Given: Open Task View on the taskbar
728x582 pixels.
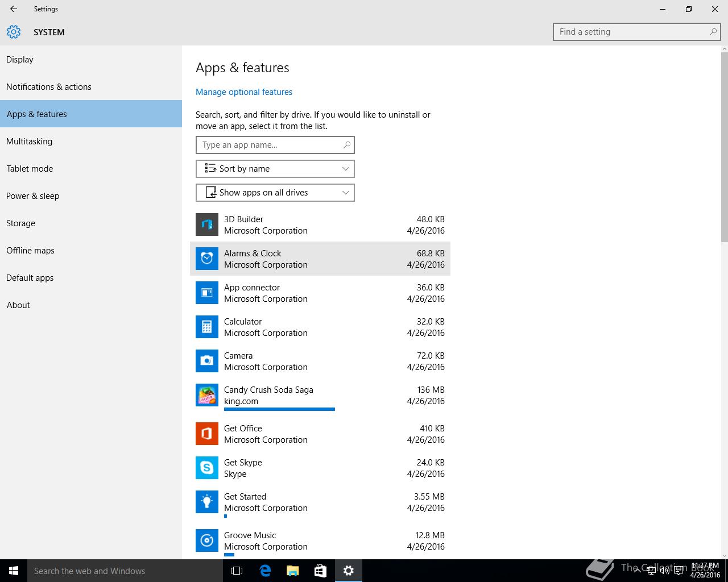Looking at the screenshot, I should pyautogui.click(x=237, y=571).
